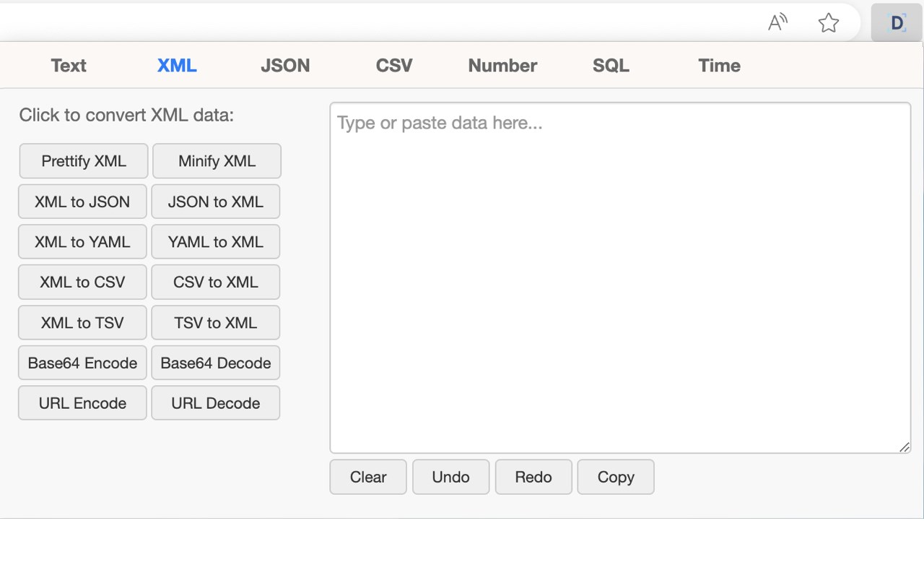Click the Clear button below the textarea
This screenshot has height=578, width=924.
point(368,477)
